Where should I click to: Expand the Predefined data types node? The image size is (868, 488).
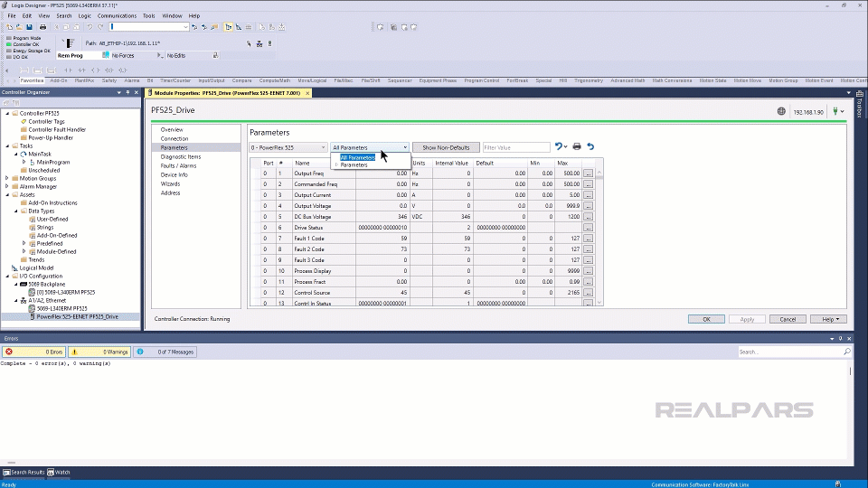click(24, 243)
